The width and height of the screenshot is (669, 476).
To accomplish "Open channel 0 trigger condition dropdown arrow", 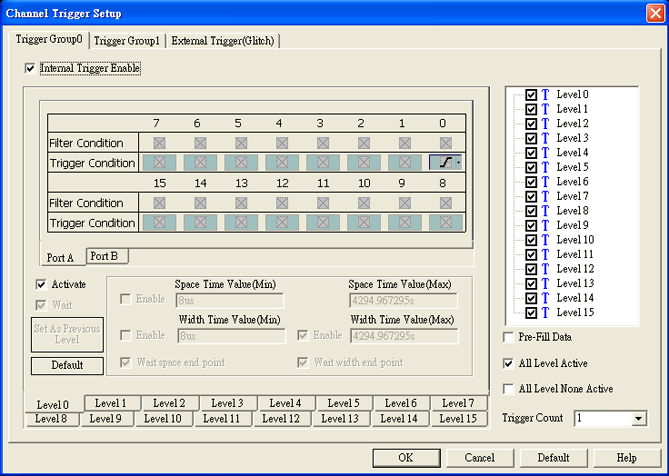I will [459, 163].
